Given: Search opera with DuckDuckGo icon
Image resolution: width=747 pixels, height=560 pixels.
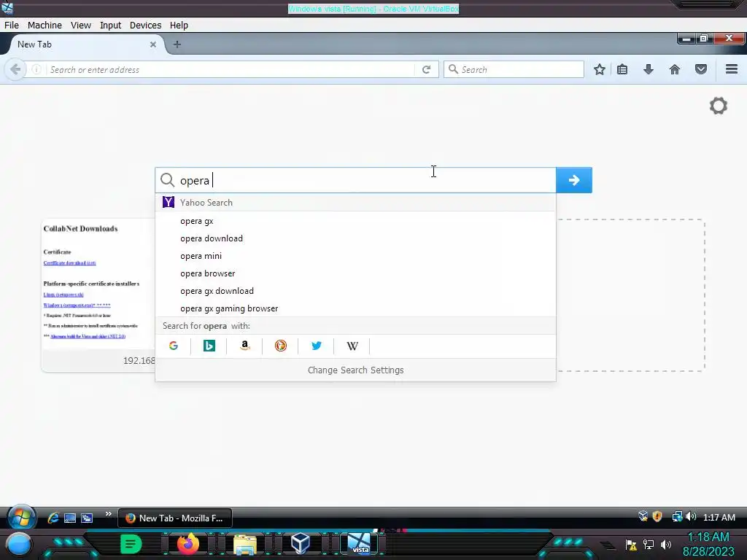Looking at the screenshot, I should pos(281,346).
